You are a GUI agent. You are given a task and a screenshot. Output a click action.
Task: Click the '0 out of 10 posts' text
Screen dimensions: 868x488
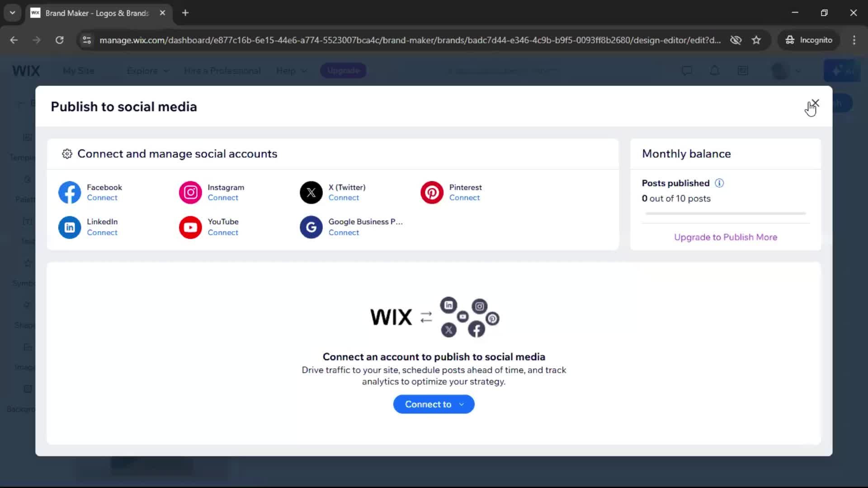pyautogui.click(x=676, y=198)
